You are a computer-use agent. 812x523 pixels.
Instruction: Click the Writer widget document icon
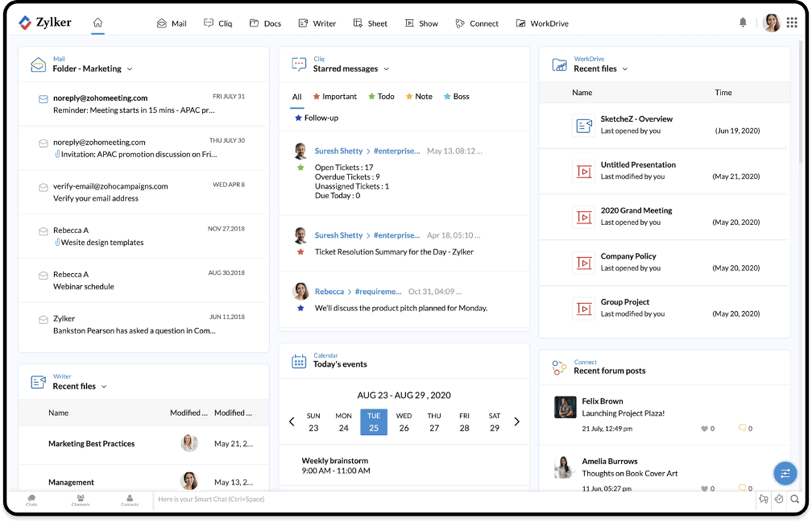(x=38, y=382)
